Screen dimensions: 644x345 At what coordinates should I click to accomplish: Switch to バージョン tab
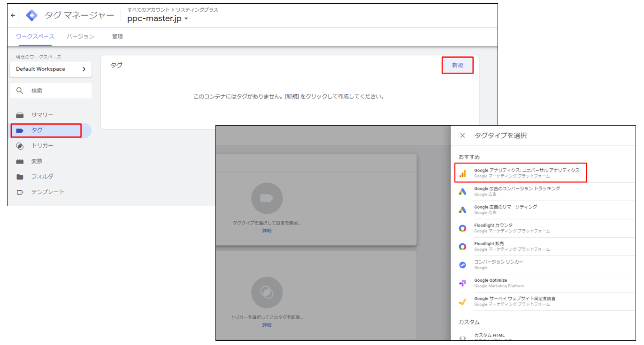[x=80, y=37]
